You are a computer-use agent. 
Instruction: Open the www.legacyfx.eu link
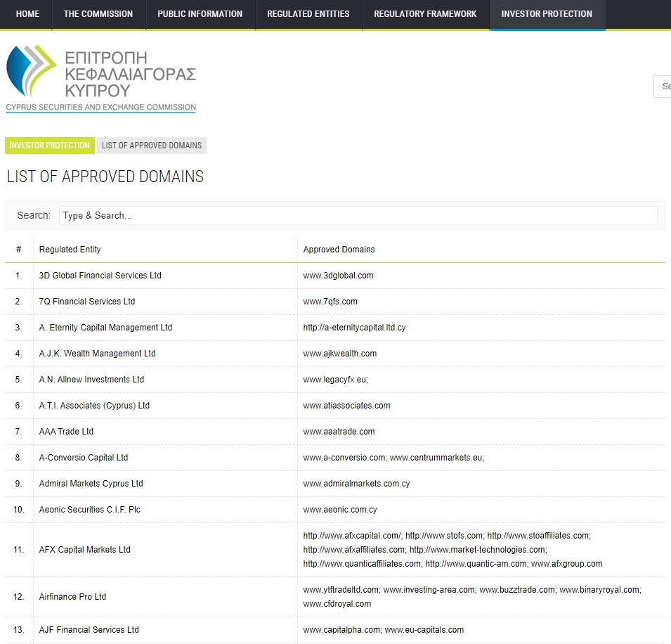[x=333, y=379]
